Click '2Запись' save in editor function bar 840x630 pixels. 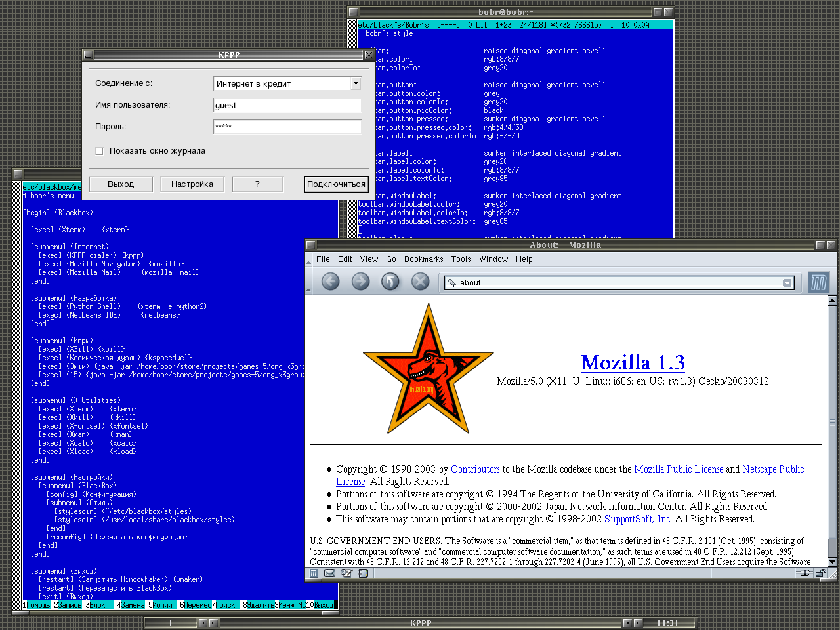point(69,605)
